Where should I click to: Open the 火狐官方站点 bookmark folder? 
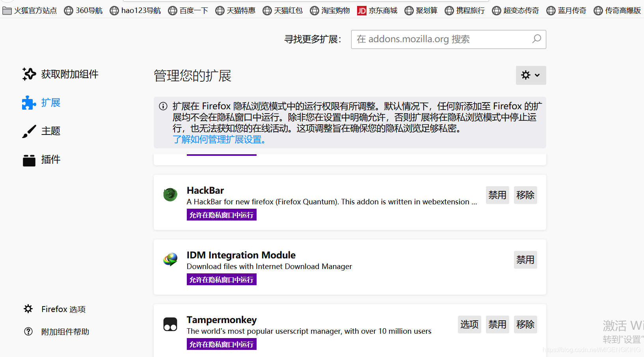30,11
